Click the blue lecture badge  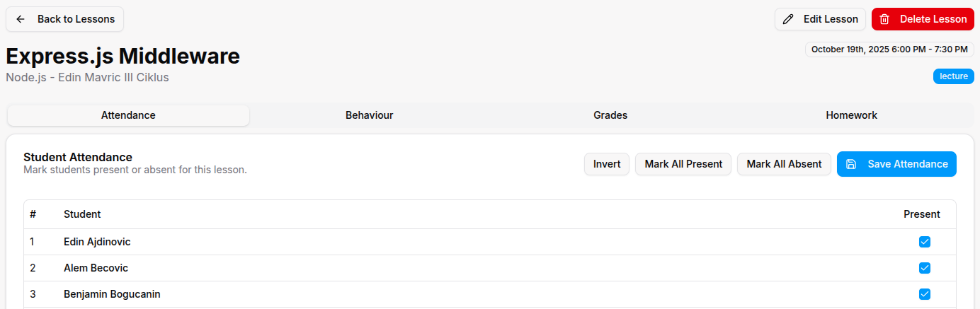(953, 76)
